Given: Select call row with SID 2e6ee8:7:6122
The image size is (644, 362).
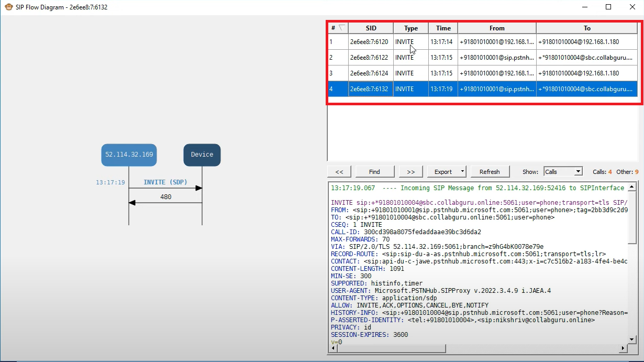Looking at the screenshot, I should 482,58.
